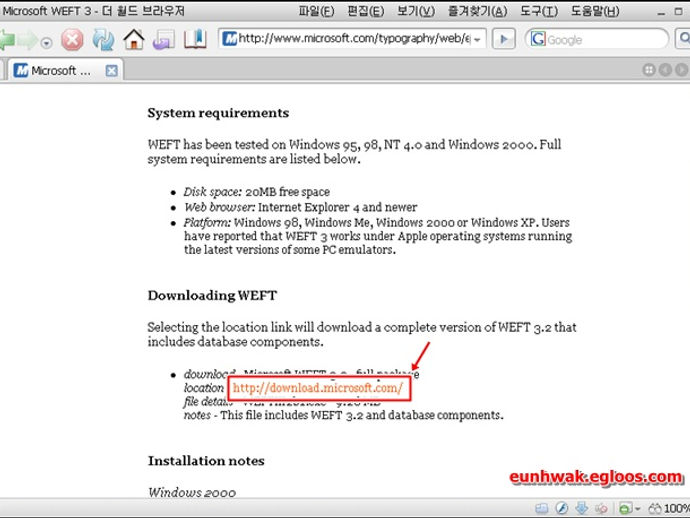Click the muted sound icon in status bar

[601, 509]
